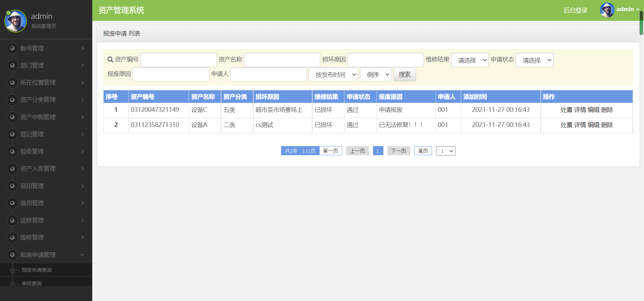Screen dimensions: 644x301
Task: Expand the 部门管理 chevron
Action: pos(83,66)
